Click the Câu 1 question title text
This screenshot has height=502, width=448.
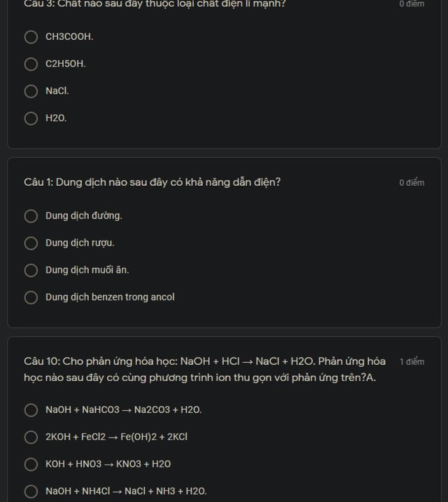point(152,182)
